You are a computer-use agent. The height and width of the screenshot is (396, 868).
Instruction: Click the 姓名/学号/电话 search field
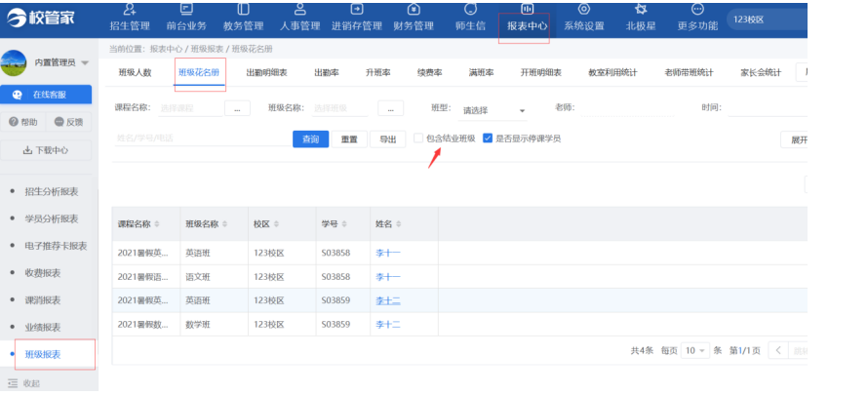(202, 139)
